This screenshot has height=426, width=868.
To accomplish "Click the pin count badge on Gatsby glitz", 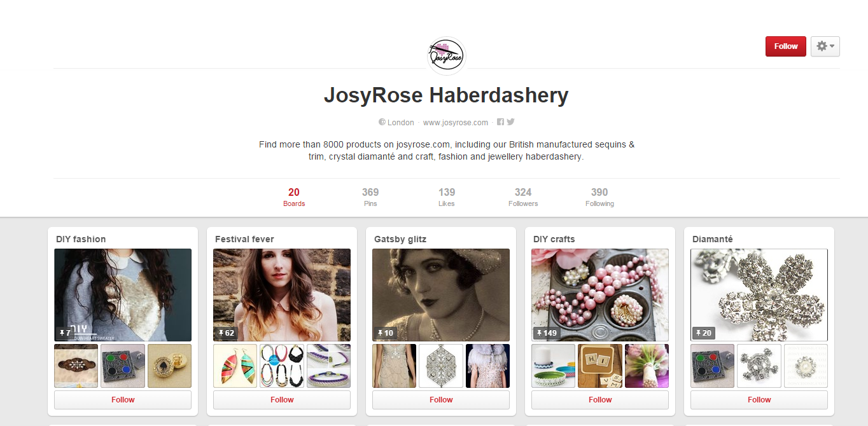I will click(386, 333).
